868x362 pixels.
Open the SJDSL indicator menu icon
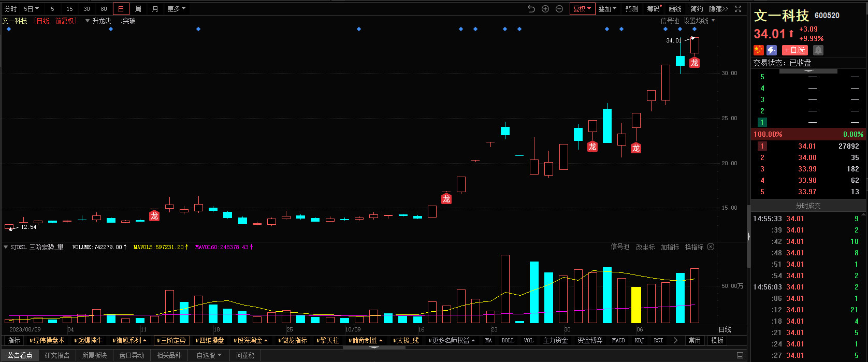pos(6,248)
